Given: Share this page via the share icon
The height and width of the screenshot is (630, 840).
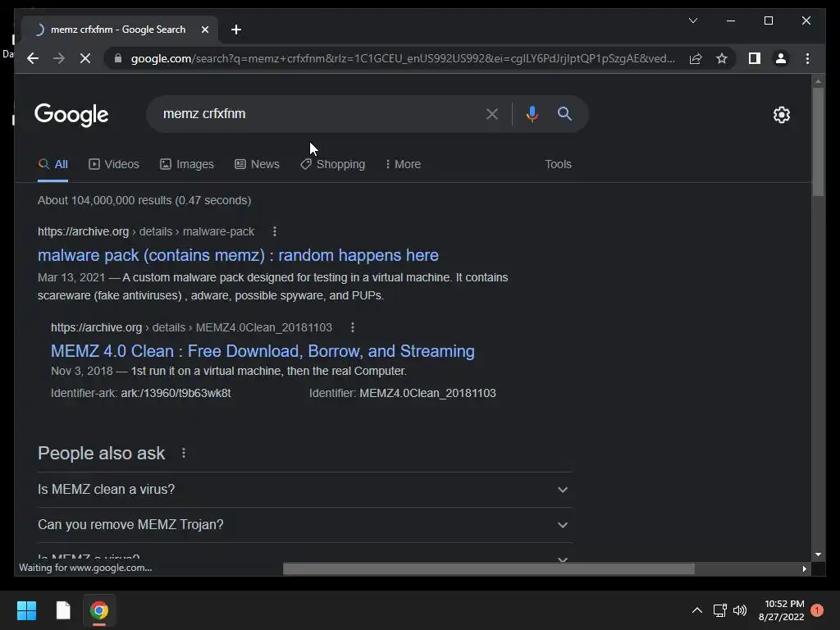Looking at the screenshot, I should click(x=696, y=58).
